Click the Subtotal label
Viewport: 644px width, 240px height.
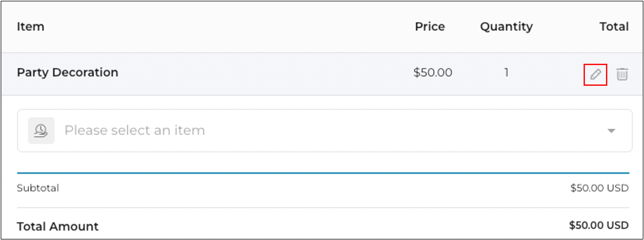tap(38, 188)
